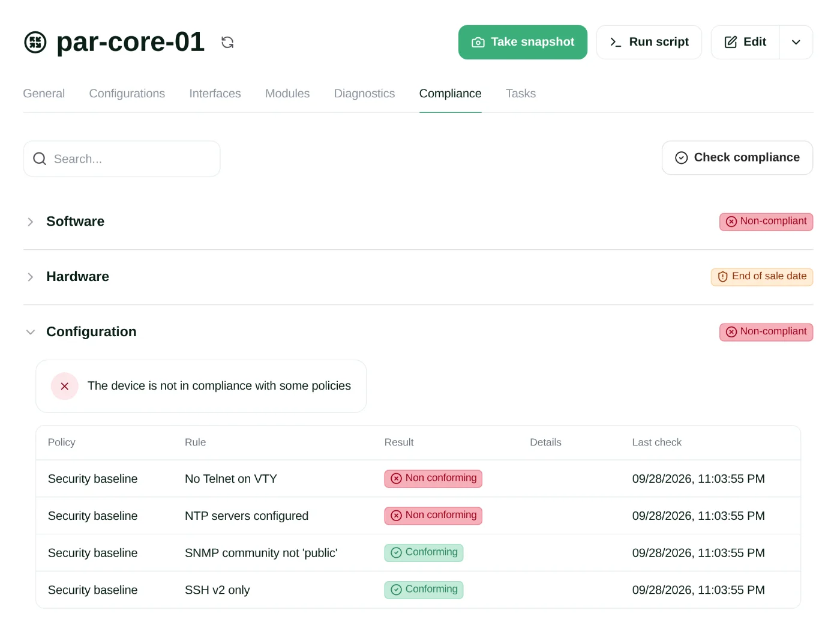This screenshot has height=625, width=840.
Task: Switch to the Tasks tab
Action: click(521, 94)
